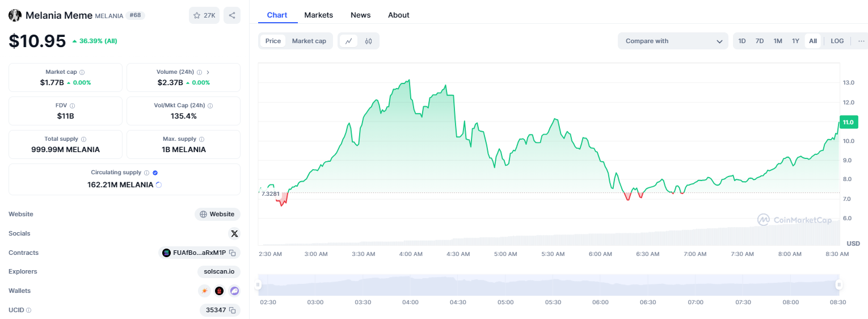
Task: Open the Compare with dropdown
Action: click(x=673, y=41)
